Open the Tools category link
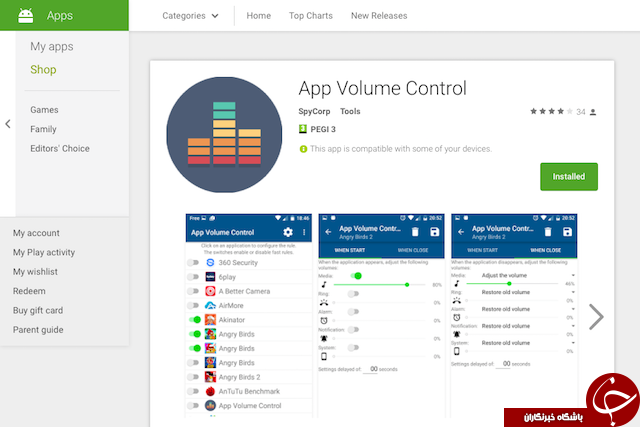 point(350,111)
